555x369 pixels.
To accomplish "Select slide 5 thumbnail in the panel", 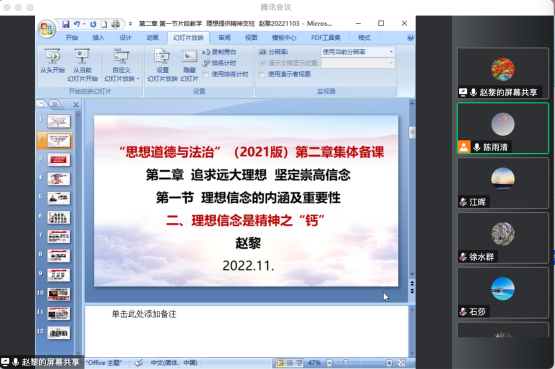I will [59, 198].
